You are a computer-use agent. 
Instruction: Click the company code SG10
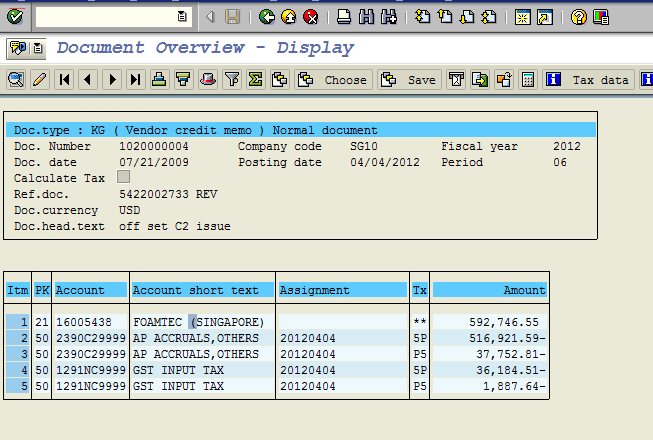pos(364,147)
